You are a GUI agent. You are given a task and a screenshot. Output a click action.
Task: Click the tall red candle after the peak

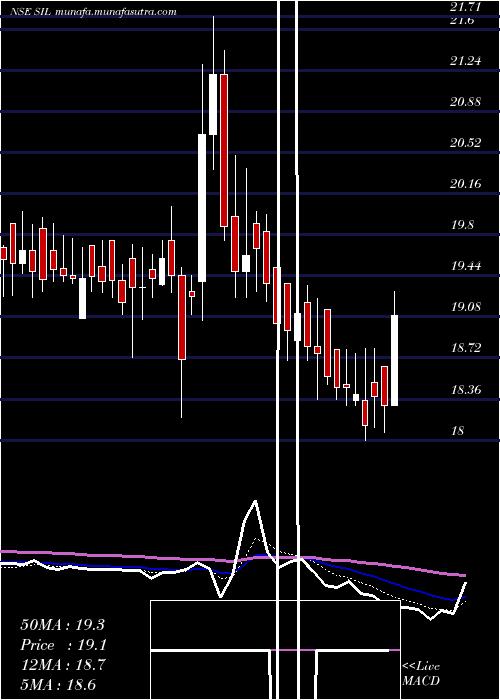tap(224, 150)
